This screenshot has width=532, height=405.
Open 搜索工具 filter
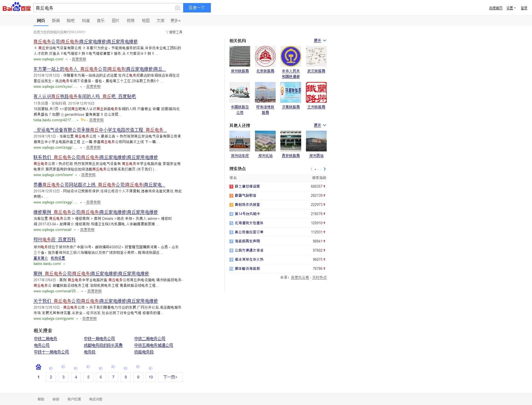coord(174,32)
